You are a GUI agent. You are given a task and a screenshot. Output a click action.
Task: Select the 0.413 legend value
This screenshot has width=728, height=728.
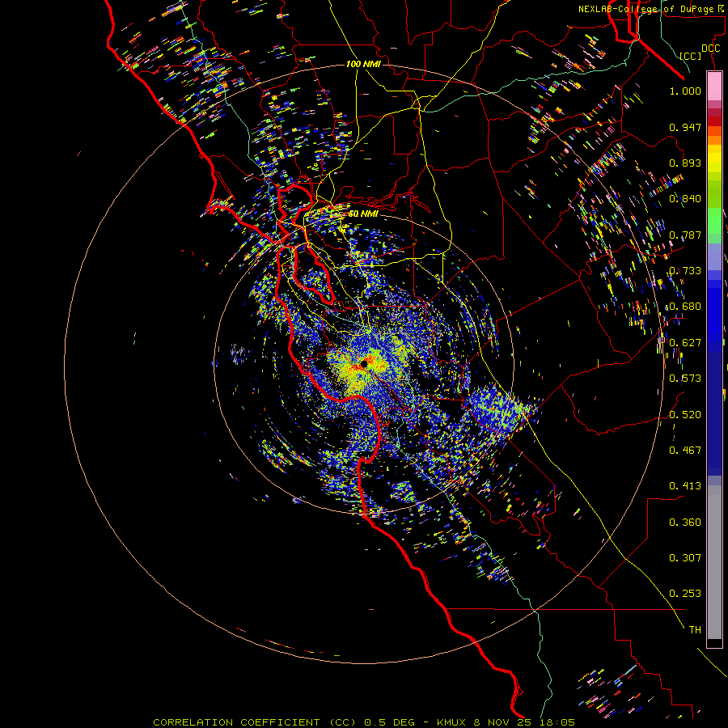click(x=685, y=486)
